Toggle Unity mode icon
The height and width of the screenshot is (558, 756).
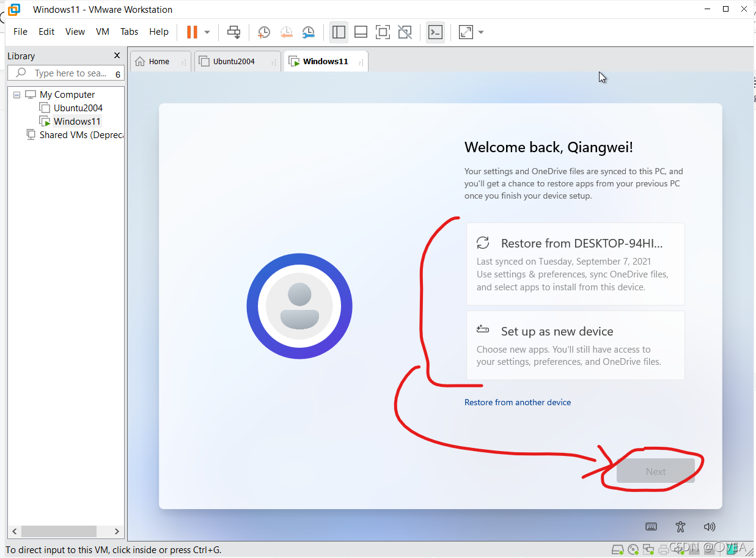tap(405, 32)
